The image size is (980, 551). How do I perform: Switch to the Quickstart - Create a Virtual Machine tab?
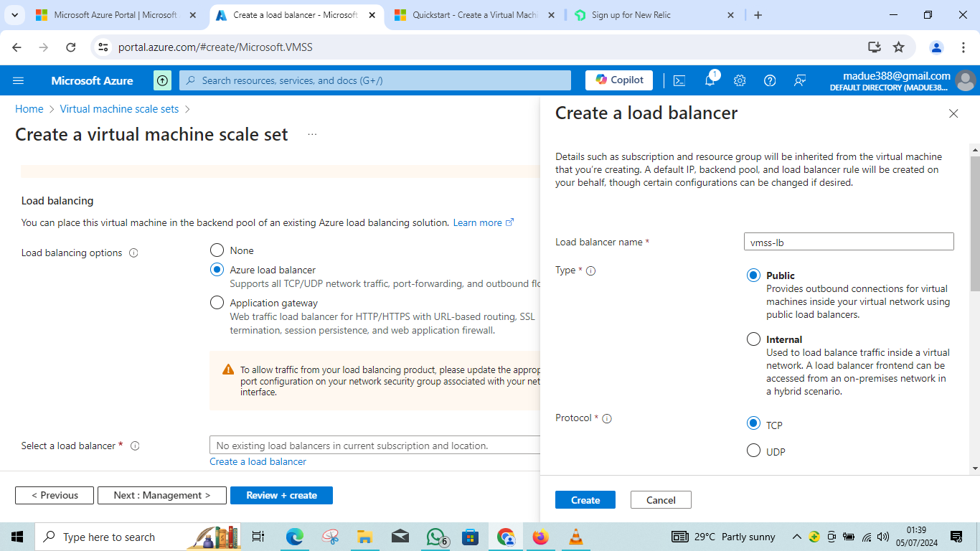coord(473,15)
